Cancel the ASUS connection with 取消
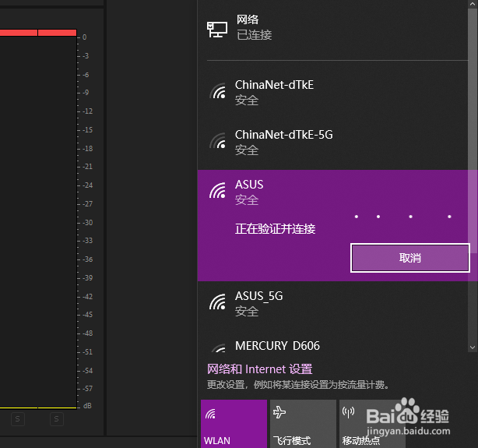478x448 pixels. point(410,258)
